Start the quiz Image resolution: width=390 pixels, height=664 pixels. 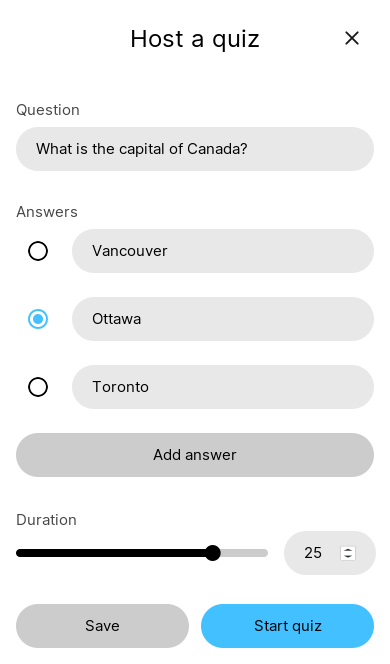(x=288, y=626)
